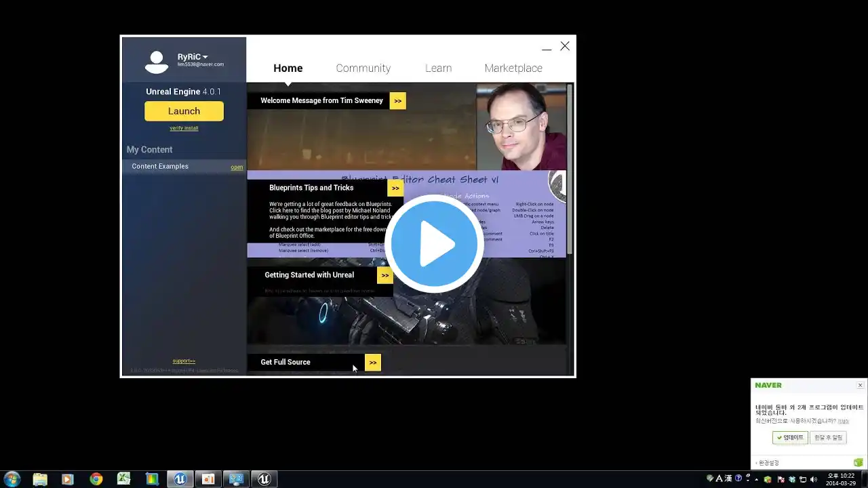This screenshot has height=488, width=868.
Task: Click the Show desktop strip beside the clock
Action: coord(864,479)
